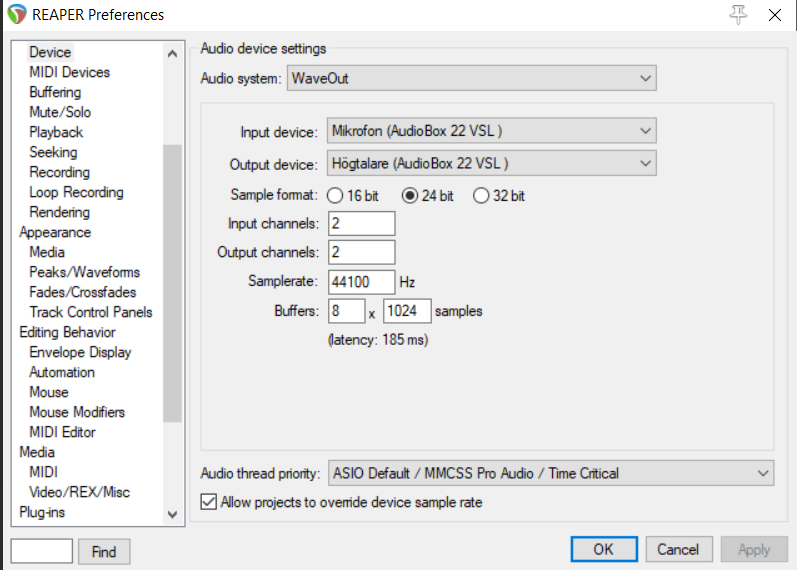Screen dimensions: 797x570
Task: Click the Samplerate input field
Action: [361, 282]
